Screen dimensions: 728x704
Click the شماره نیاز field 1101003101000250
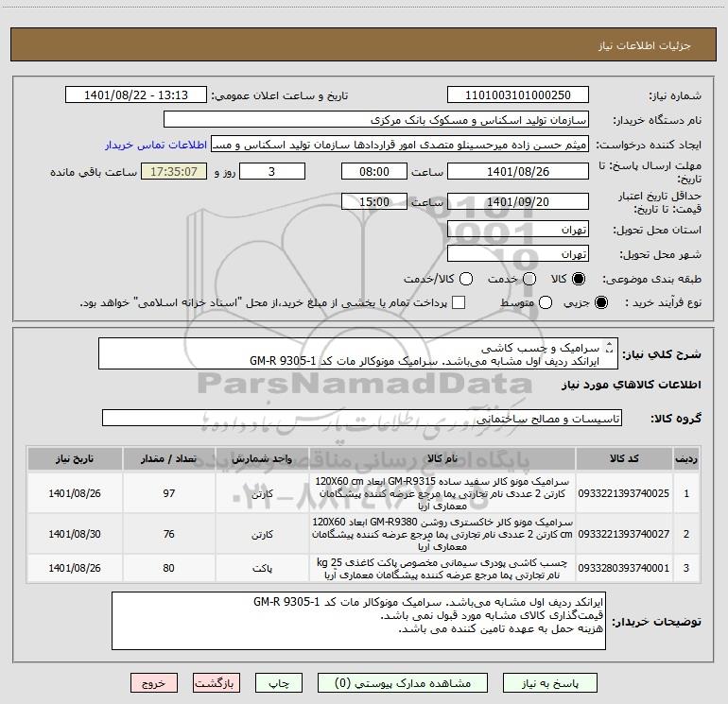(x=518, y=95)
